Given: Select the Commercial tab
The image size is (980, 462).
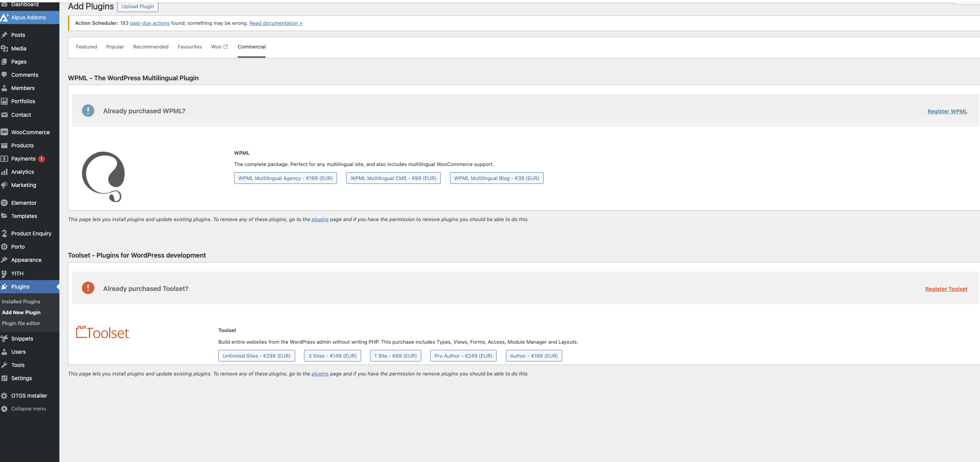Looking at the screenshot, I should tap(252, 47).
